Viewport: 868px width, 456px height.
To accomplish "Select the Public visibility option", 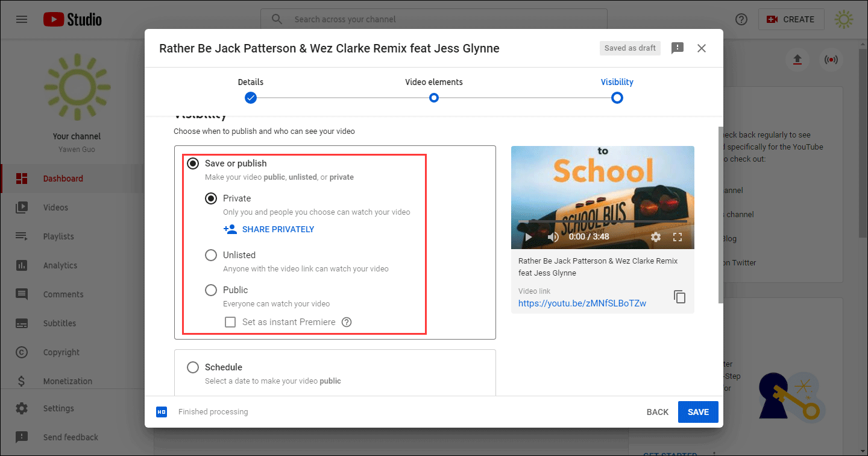I will click(211, 290).
